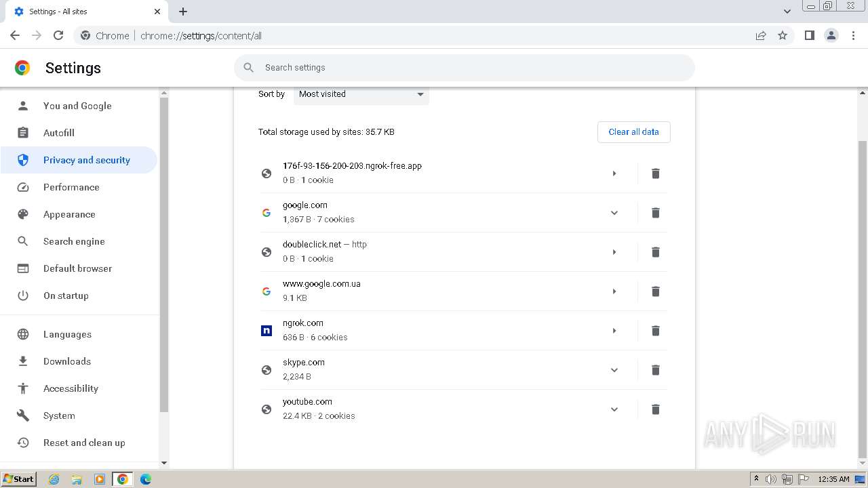Click the volume icon in system tray
Image resolution: width=868 pixels, height=488 pixels.
click(x=771, y=479)
